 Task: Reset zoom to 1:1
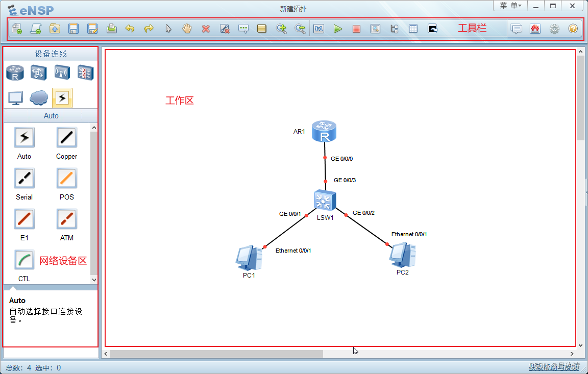click(x=318, y=29)
